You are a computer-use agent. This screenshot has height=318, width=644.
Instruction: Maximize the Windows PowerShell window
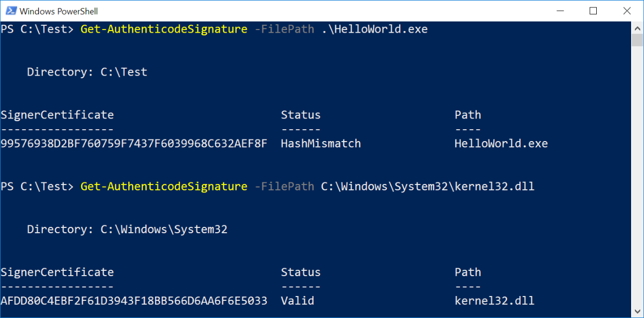point(593,11)
